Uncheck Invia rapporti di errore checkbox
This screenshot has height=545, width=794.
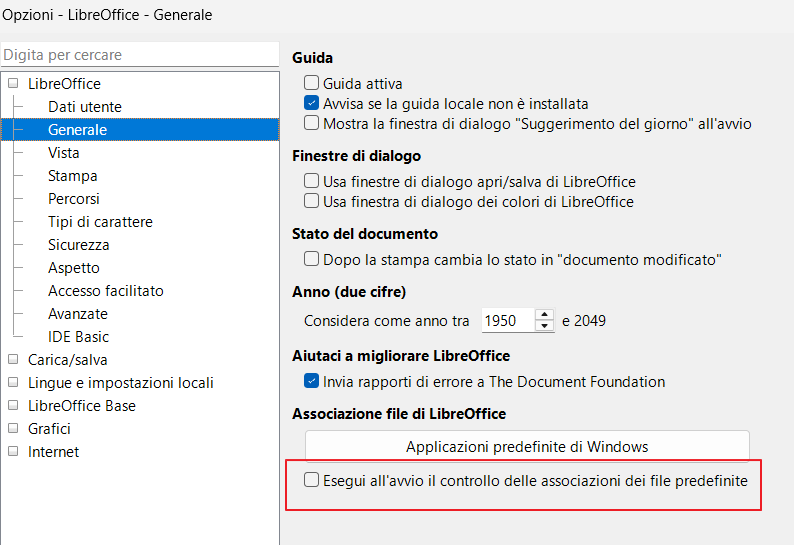coord(311,381)
